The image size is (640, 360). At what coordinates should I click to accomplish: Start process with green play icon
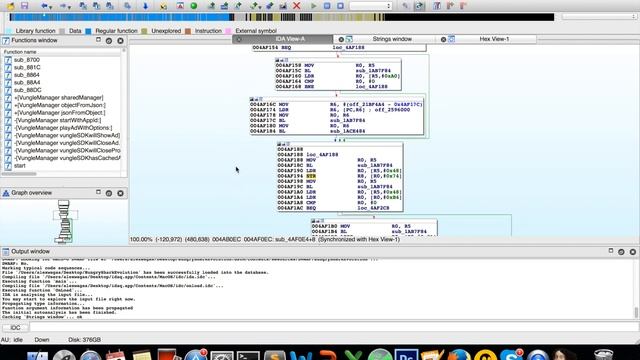(313, 6)
